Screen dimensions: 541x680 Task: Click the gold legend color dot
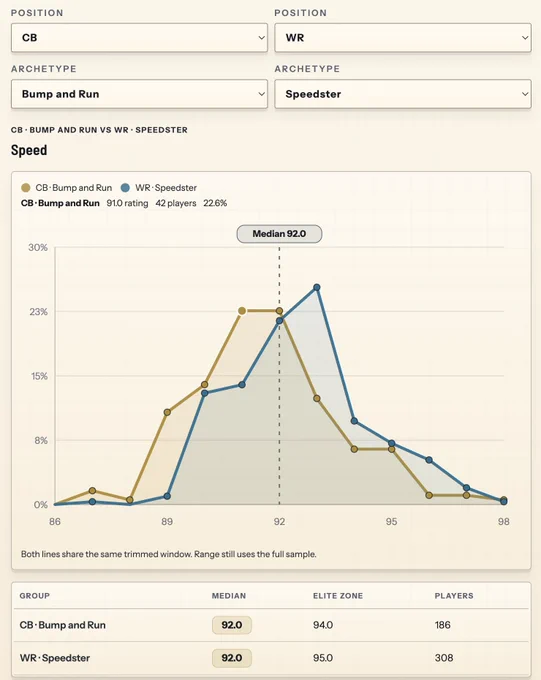[26, 188]
